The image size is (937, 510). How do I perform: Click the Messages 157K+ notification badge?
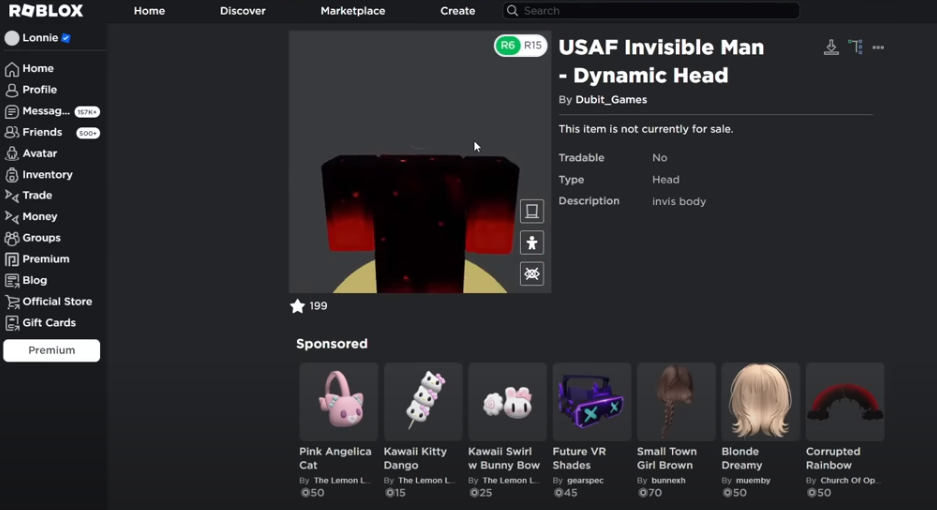coord(87,112)
